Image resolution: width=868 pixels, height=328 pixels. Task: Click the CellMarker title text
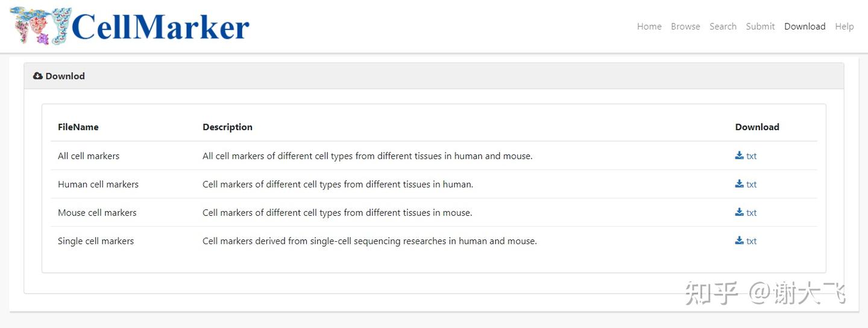(x=160, y=27)
